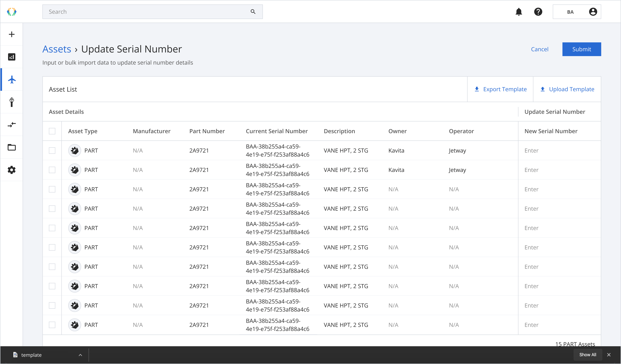Click the settings gear icon in sidebar
Screen dimensions: 621x364
click(x=12, y=170)
